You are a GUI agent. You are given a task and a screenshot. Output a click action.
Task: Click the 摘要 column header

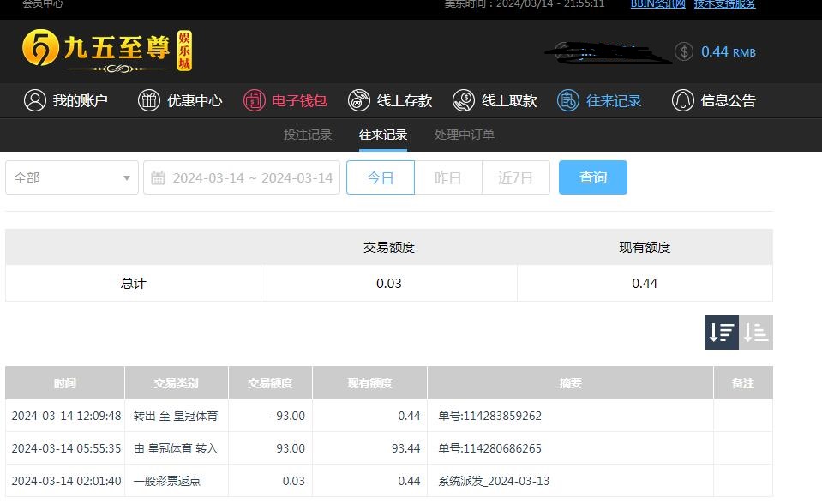pos(570,383)
